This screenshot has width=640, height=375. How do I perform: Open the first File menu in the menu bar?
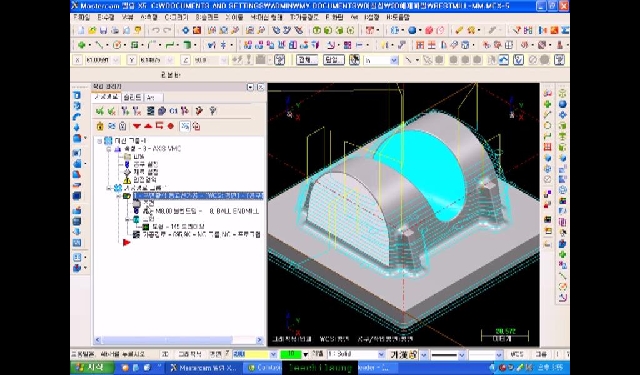pos(82,18)
